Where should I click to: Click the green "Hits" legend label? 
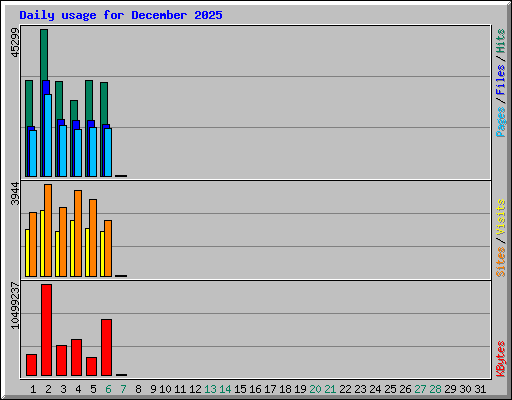click(501, 41)
